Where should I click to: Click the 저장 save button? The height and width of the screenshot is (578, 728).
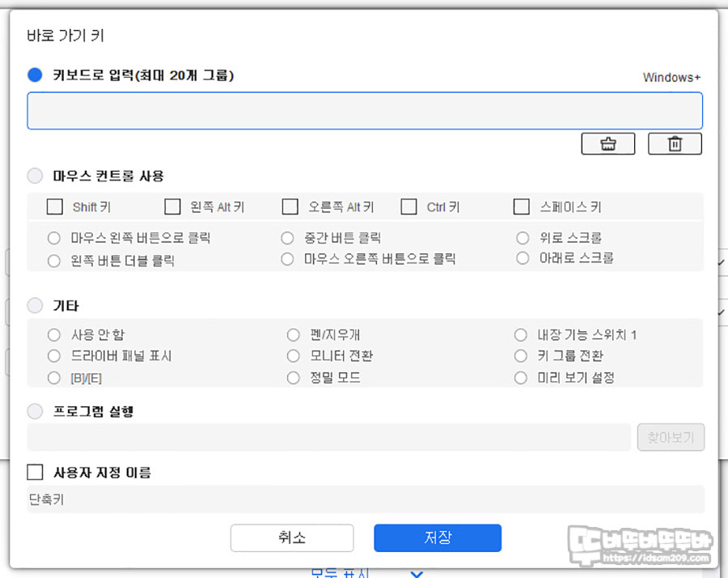coord(438,538)
